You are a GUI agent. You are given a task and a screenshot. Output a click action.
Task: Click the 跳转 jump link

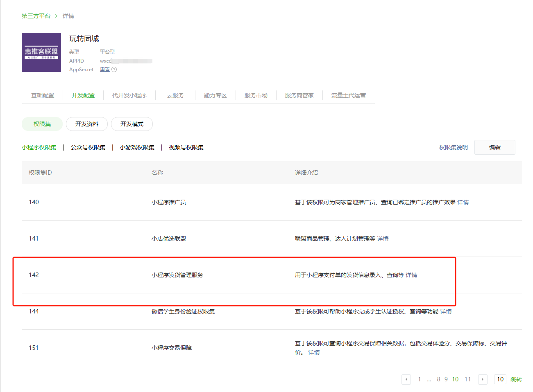coord(516,379)
